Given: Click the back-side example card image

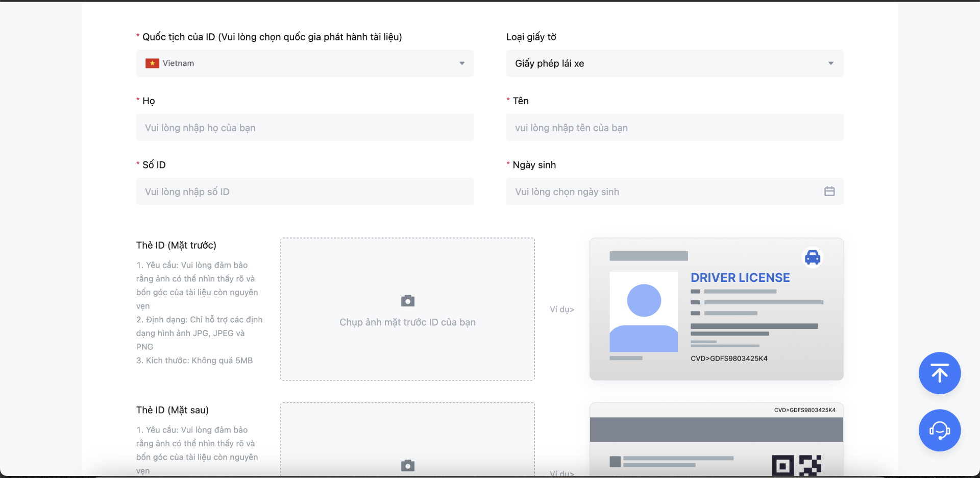Looking at the screenshot, I should (717, 440).
